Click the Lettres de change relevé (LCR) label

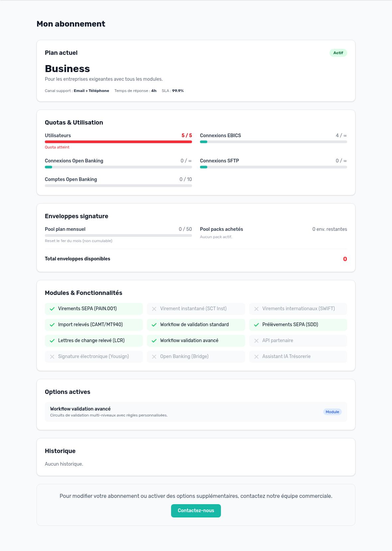tap(91, 340)
